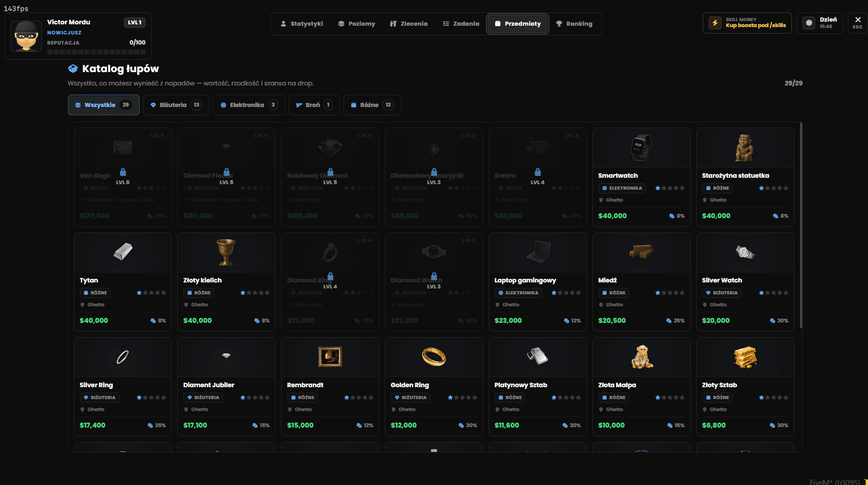Viewport: 868px width, 485px height.
Task: Click the lock on Diamond Ring
Action: tap(330, 276)
